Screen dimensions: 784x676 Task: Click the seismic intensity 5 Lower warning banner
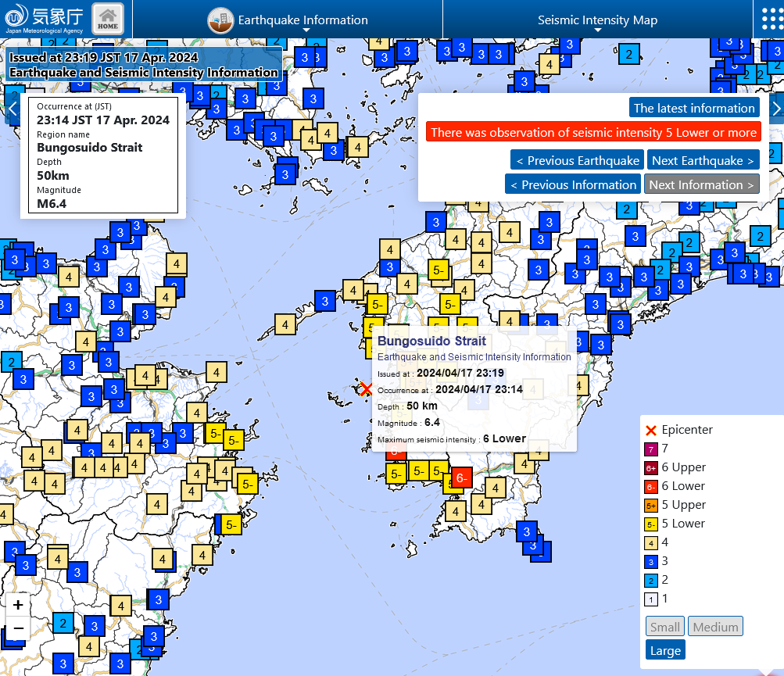[x=593, y=133]
